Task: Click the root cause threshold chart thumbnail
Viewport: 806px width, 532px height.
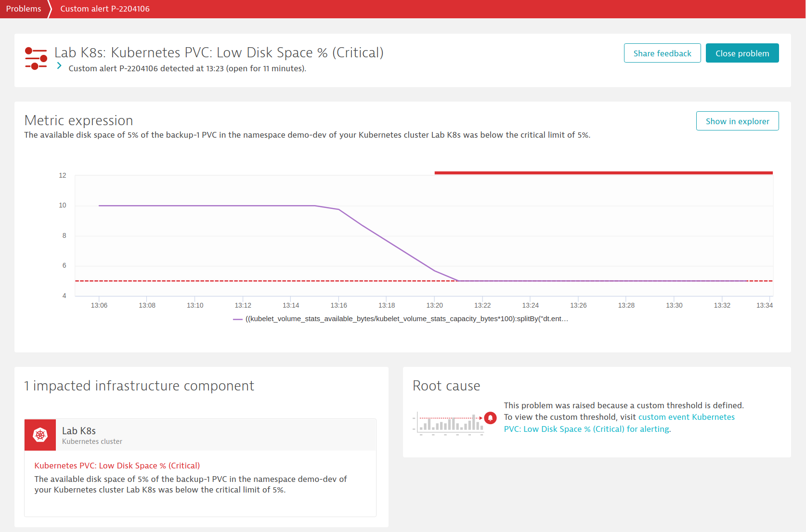Action: [x=448, y=423]
